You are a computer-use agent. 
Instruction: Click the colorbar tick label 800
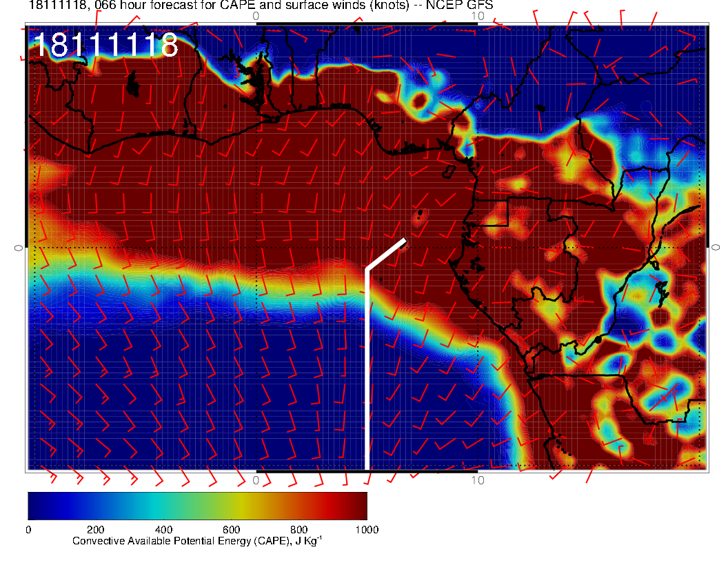pos(299,530)
